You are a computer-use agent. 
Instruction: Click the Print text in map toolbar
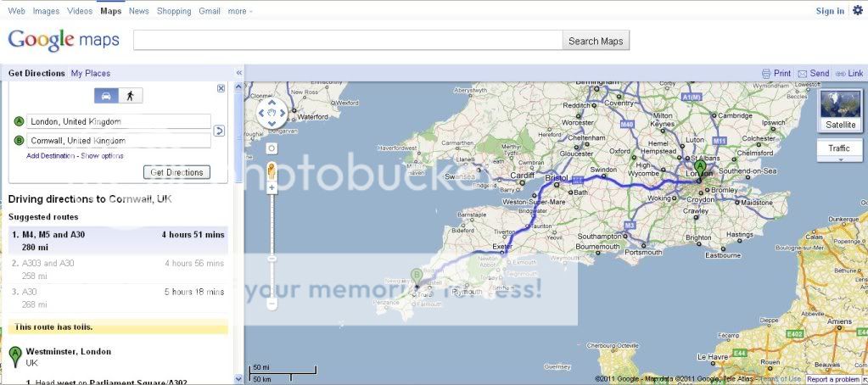[x=782, y=73]
